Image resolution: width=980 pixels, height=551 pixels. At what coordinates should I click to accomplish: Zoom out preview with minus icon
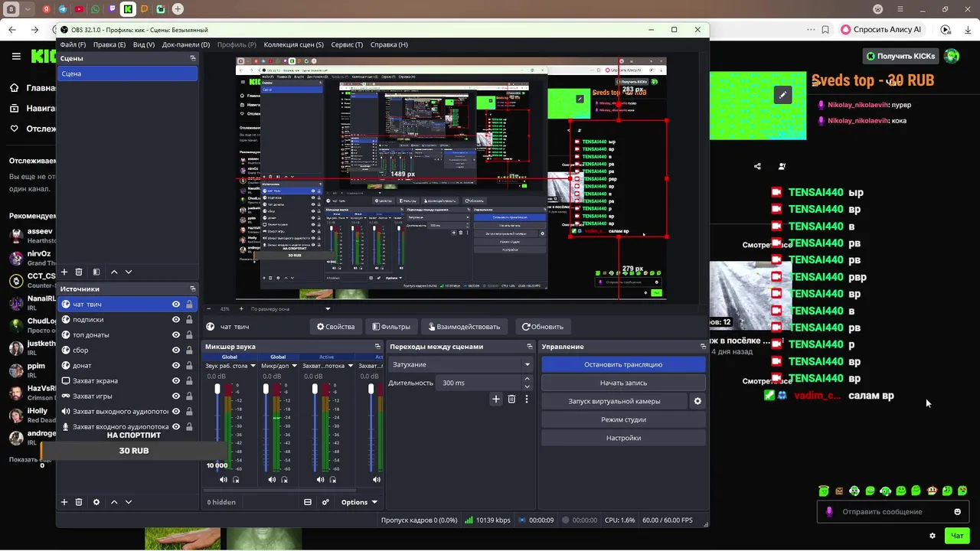[210, 308]
